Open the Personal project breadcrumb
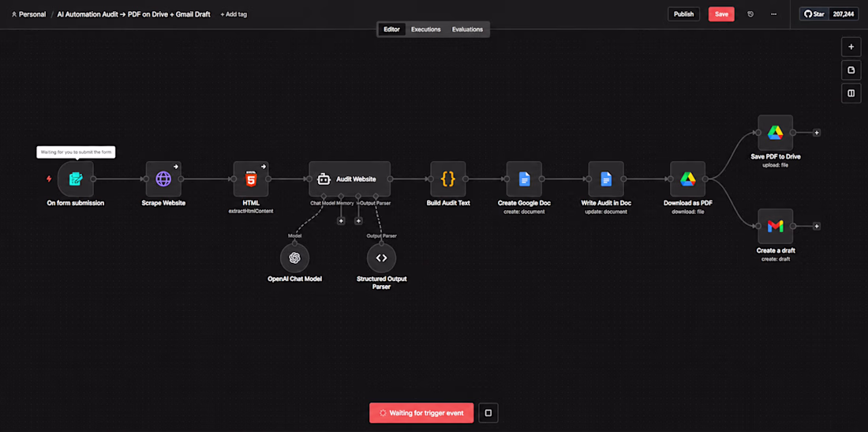Viewport: 868px width, 432px height. [x=28, y=14]
